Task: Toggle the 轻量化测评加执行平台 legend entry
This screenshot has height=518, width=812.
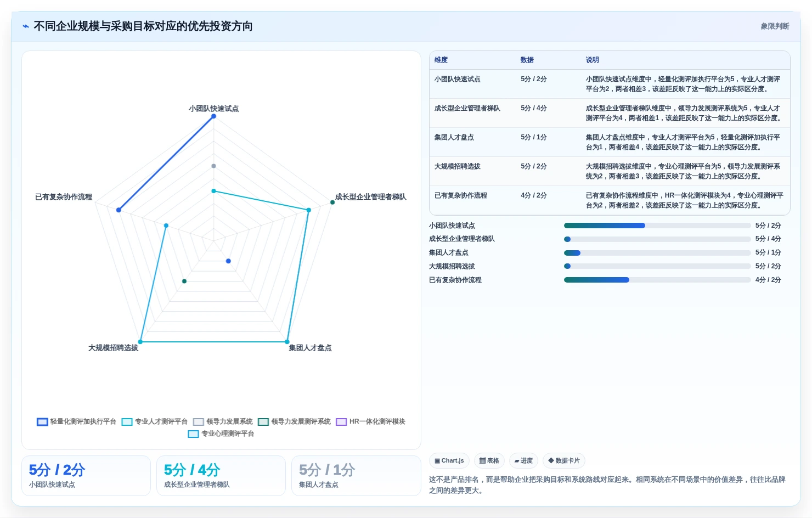Action: click(77, 421)
